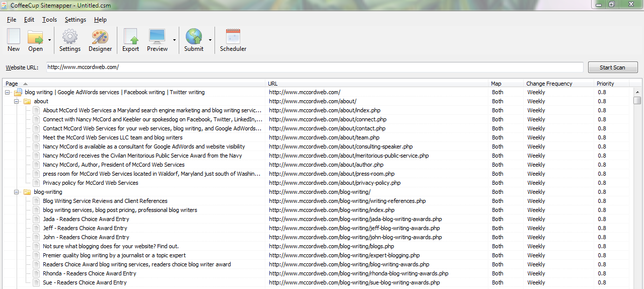Click URL 'http://www.mccordweb.com/about/press-room.php'
The width and height of the screenshot is (644, 289).
point(332,174)
